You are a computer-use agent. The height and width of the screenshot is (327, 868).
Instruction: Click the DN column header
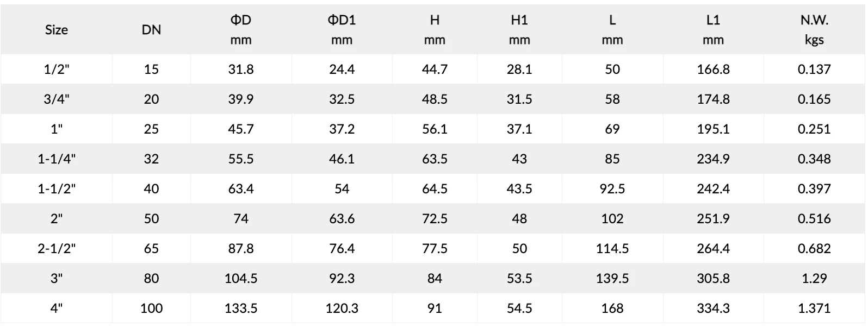click(x=151, y=30)
